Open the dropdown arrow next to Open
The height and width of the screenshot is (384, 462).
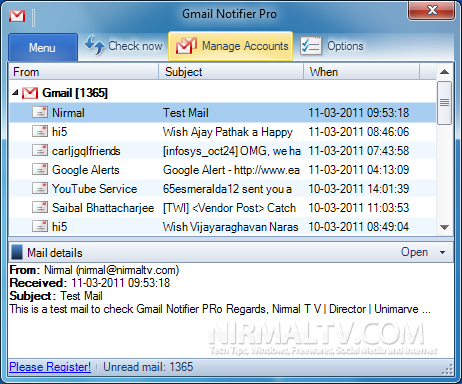442,252
